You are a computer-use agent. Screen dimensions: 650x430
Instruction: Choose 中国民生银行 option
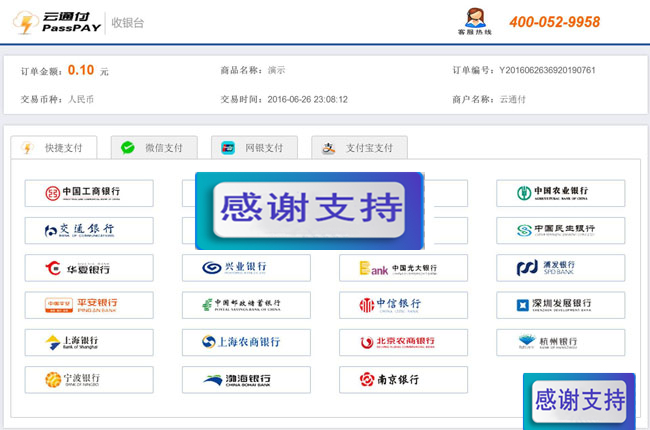[560, 231]
